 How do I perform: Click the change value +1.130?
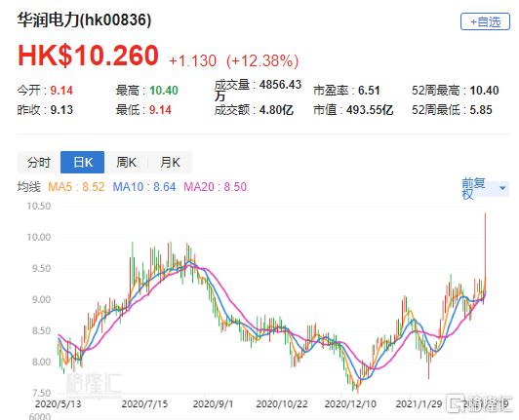(x=192, y=61)
